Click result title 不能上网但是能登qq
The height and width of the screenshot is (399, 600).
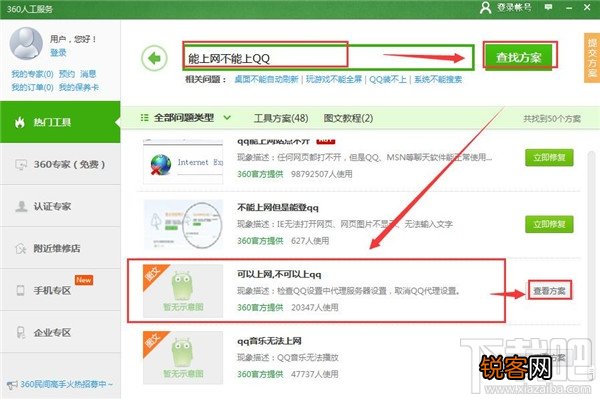coord(278,207)
